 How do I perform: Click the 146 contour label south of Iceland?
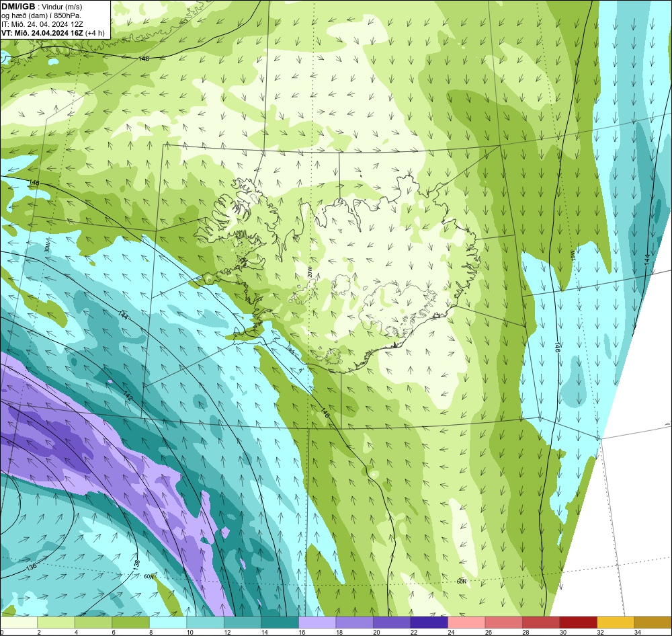325,413
